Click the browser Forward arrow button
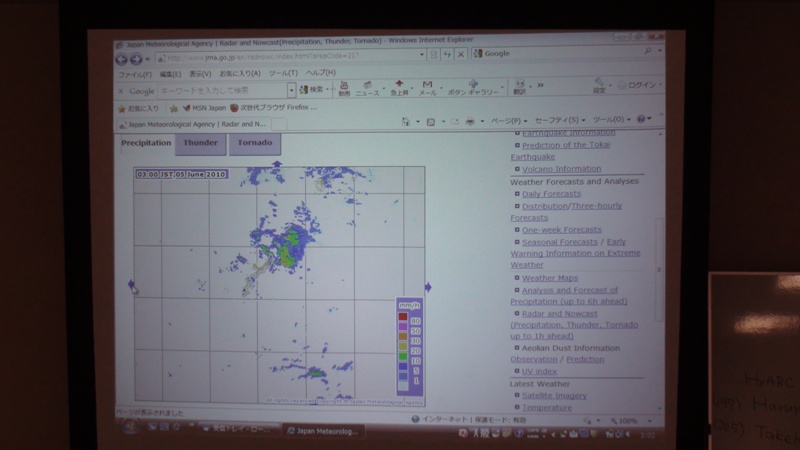Image resolution: width=800 pixels, height=450 pixels. (136, 60)
